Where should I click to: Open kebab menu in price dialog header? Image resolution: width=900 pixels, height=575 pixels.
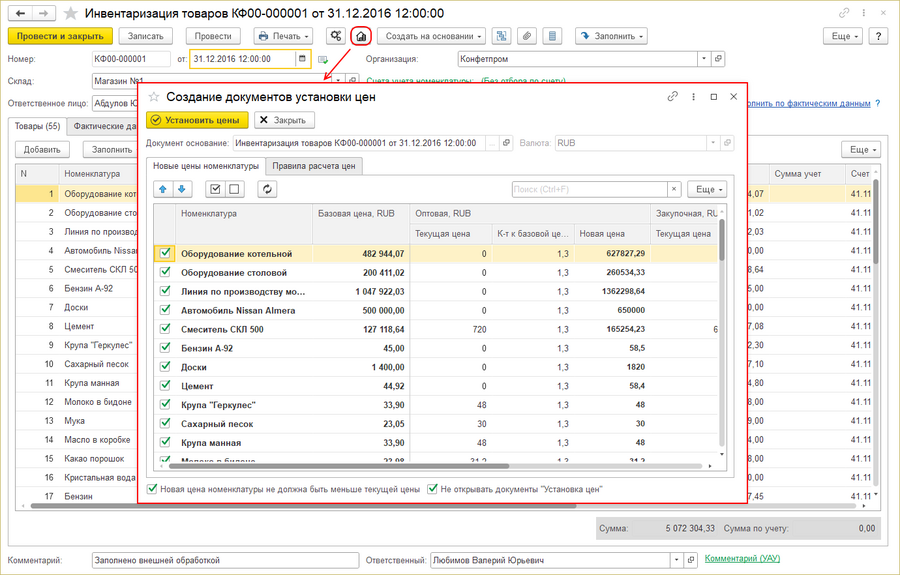click(693, 97)
